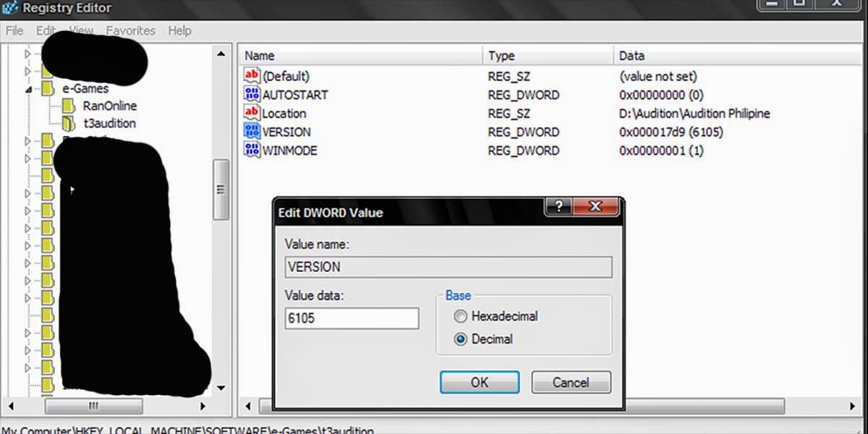Viewport: 868px width, 434px height.
Task: Open the Help menu
Action: (x=179, y=30)
